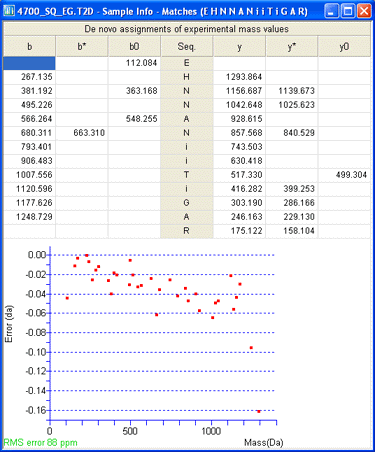Select b value 495.226

(37, 105)
